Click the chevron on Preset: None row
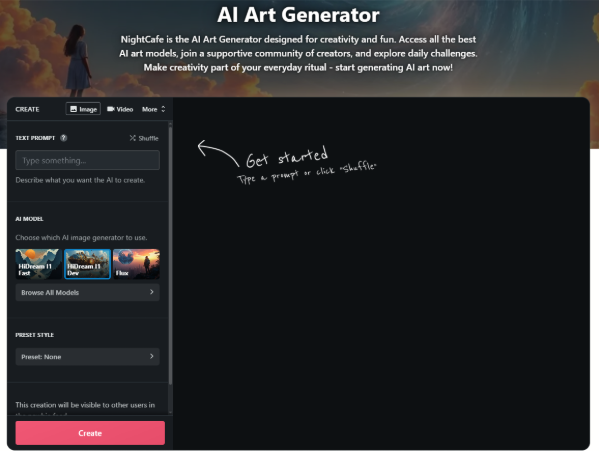This screenshot has height=451, width=599. 152,356
